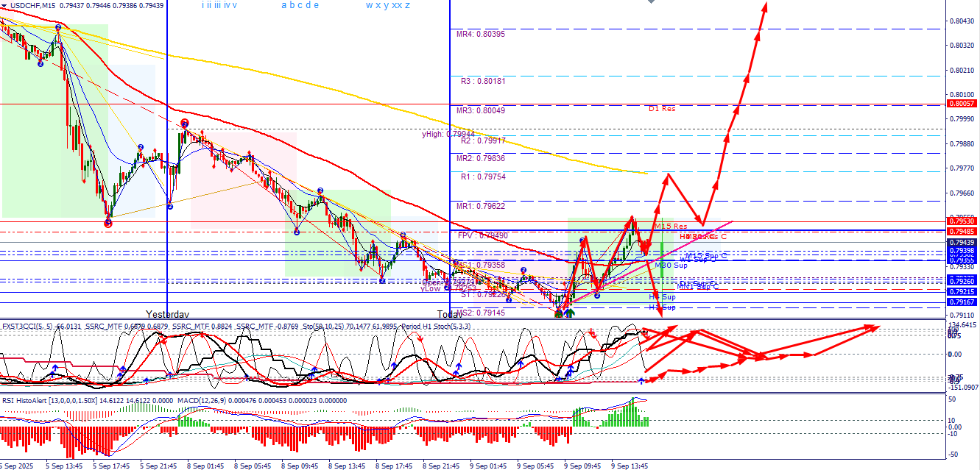
Task: Select the 'i ii iii iv v' wave label
Action: [x=219, y=5]
